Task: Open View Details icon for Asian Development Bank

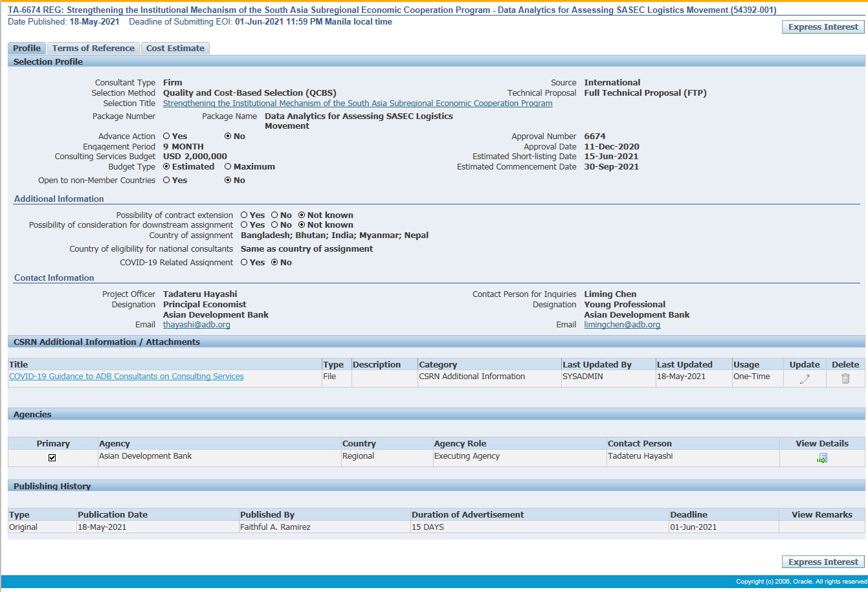Action: coord(822,458)
